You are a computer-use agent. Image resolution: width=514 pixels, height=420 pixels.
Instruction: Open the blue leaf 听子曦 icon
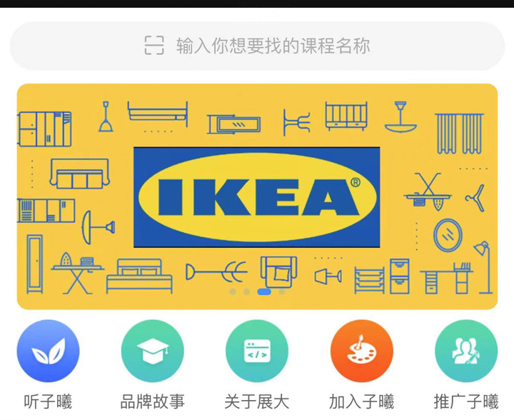pyautogui.click(x=49, y=351)
